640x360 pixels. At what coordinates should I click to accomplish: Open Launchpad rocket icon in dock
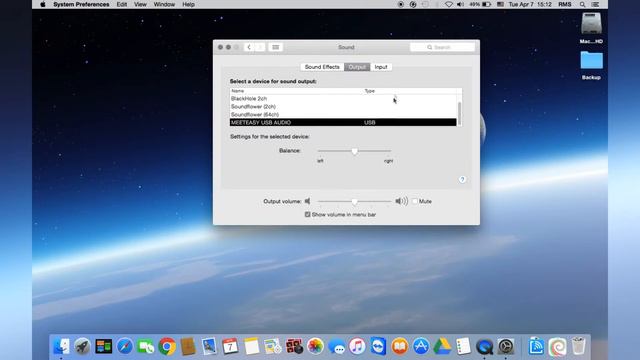pos(82,346)
